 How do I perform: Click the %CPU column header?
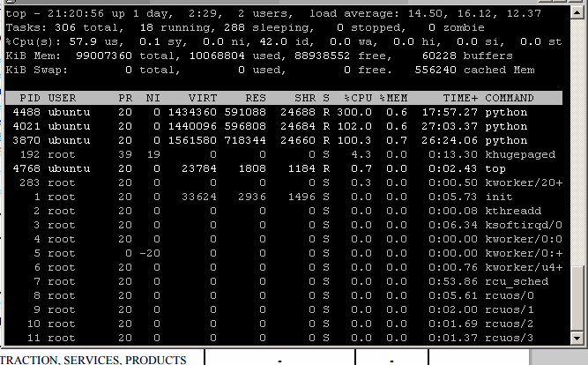pyautogui.click(x=358, y=98)
